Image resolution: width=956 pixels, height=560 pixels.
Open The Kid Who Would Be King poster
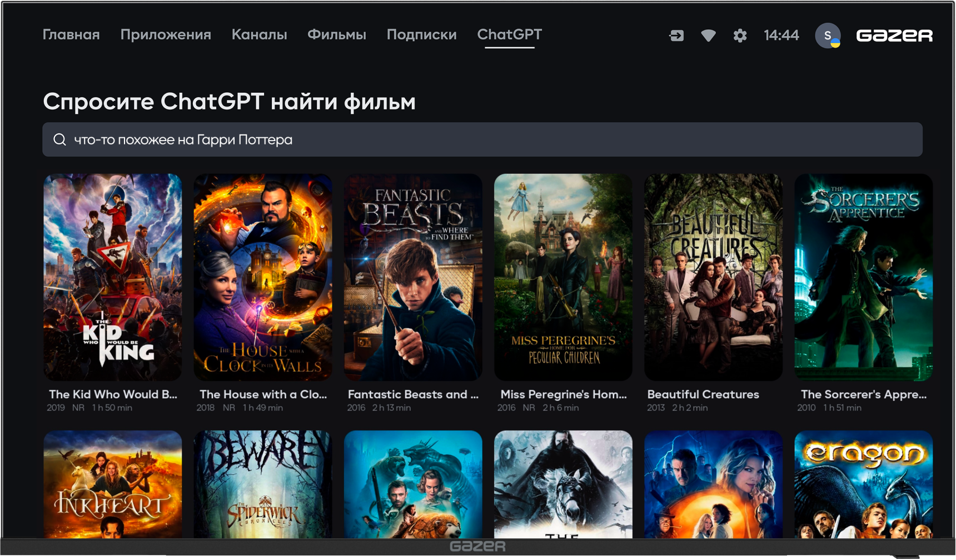tap(113, 277)
